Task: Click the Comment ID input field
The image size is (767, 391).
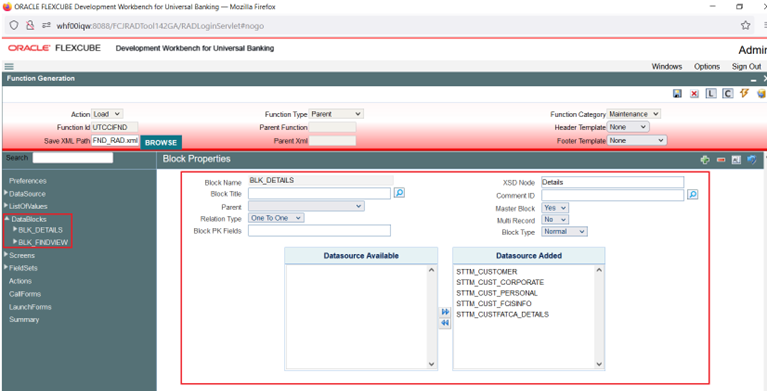Action: coord(612,195)
